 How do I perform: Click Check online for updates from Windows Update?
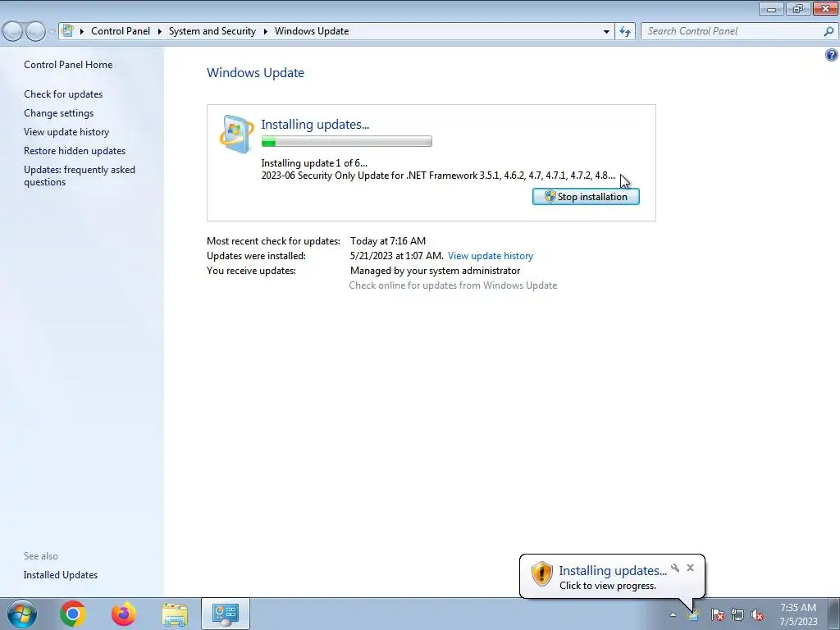point(453,285)
